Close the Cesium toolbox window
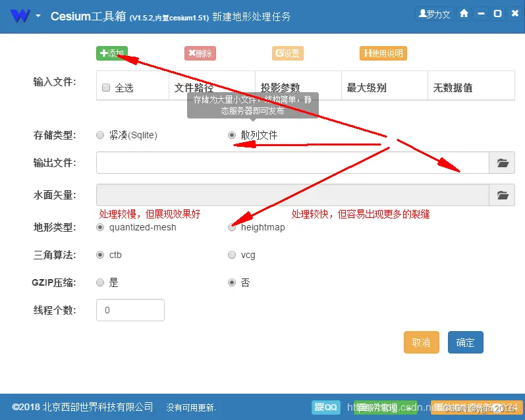The width and height of the screenshot is (525, 420). click(x=515, y=14)
